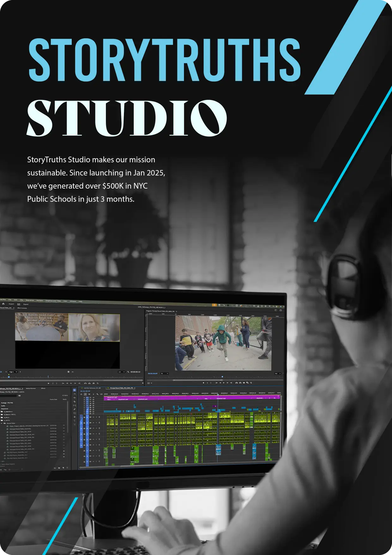Switch to the Effects tab
The width and height of the screenshot is (392, 555).
(x=43, y=388)
